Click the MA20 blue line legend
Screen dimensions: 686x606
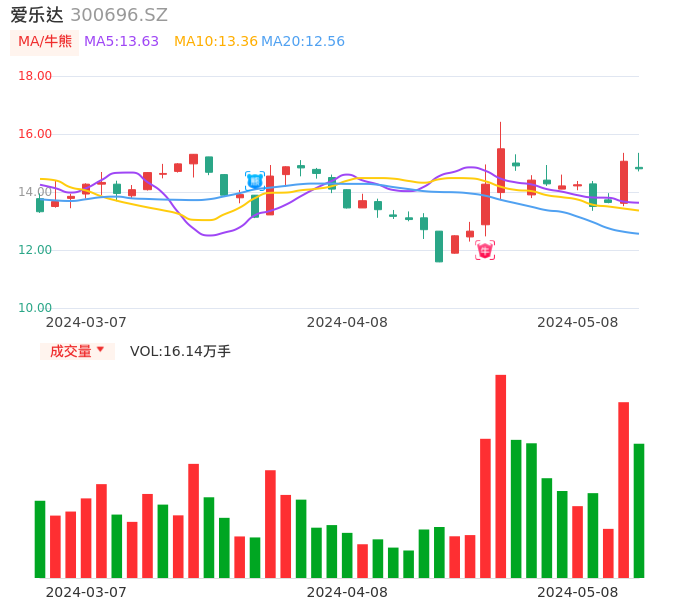(303, 42)
